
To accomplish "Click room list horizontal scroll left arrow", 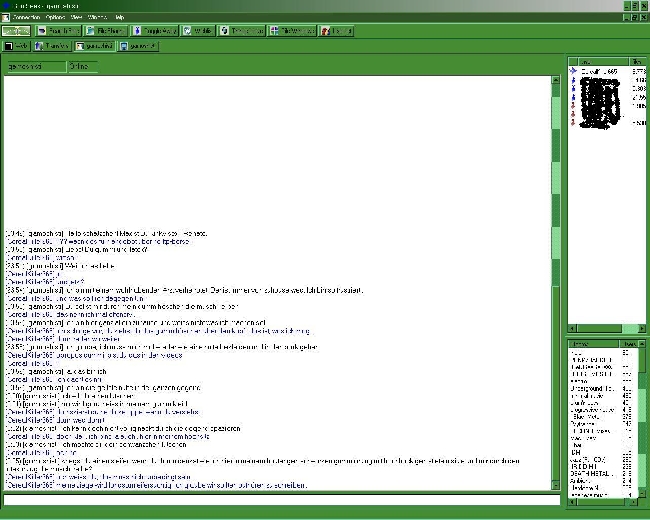I will [572, 502].
